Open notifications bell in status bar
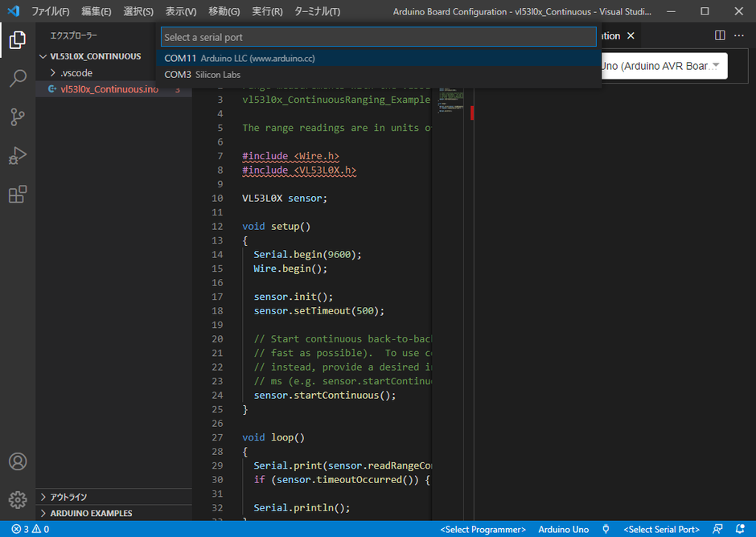 pyautogui.click(x=740, y=529)
